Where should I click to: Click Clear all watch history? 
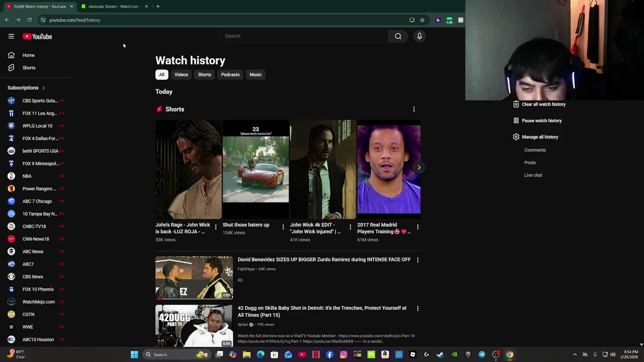[543, 104]
